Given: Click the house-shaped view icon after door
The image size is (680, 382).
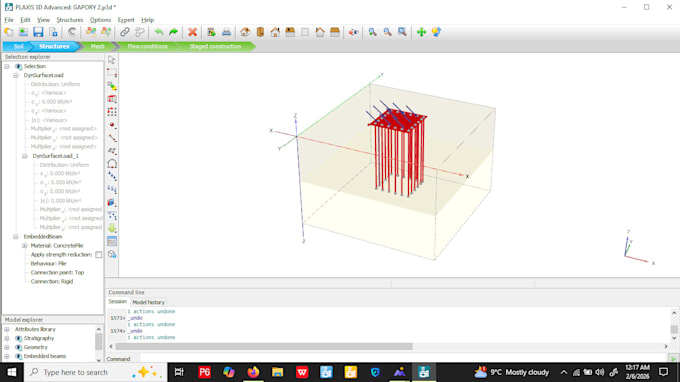Looking at the screenshot, I should pyautogui.click(x=275, y=32).
